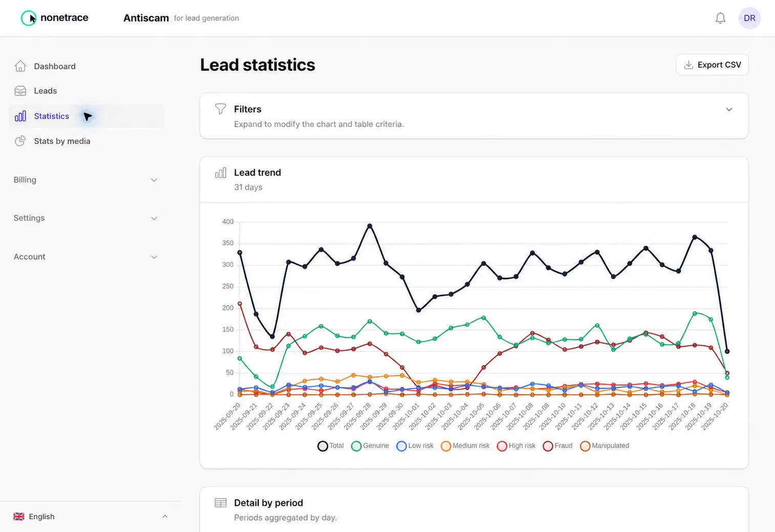Expand the Account section
This screenshot has width=775, height=532.
(86, 257)
